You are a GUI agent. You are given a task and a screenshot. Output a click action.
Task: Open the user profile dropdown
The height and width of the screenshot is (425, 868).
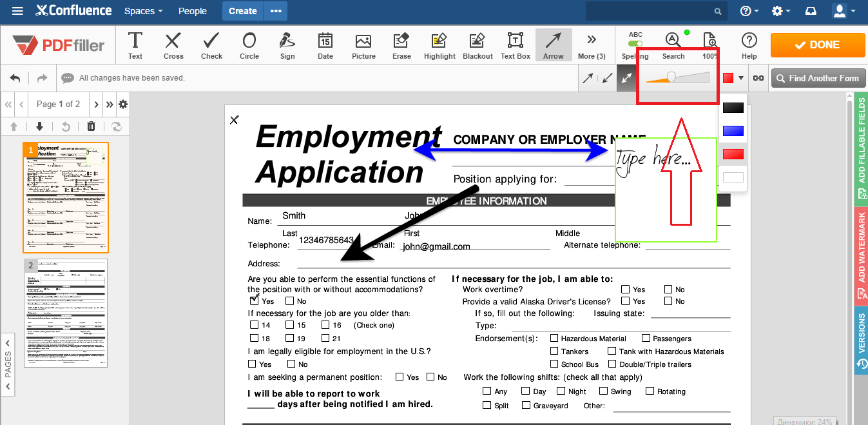point(844,11)
